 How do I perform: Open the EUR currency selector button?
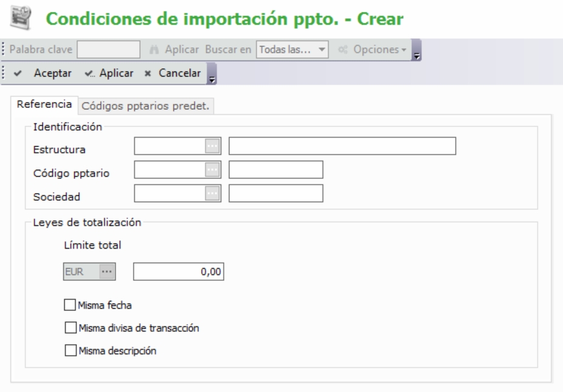(107, 272)
